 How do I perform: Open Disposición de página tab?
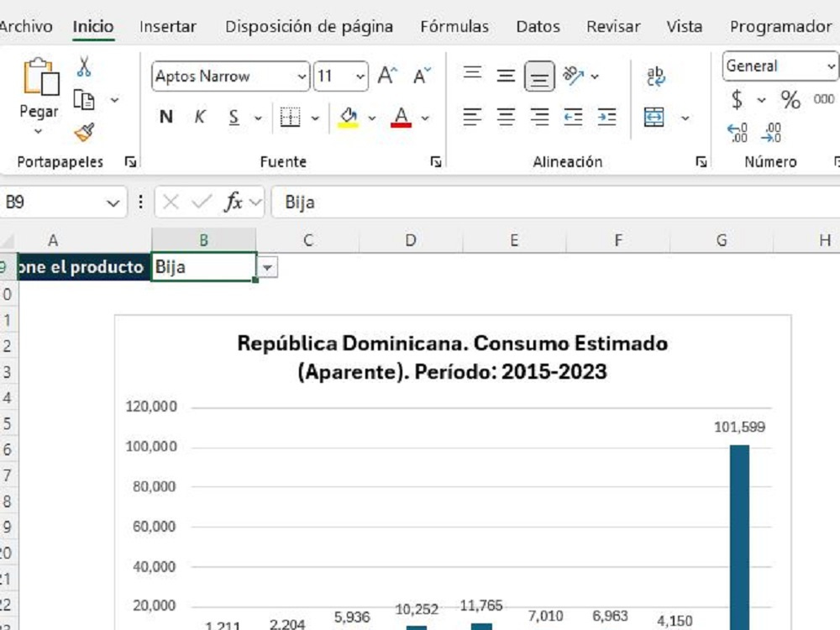point(309,26)
